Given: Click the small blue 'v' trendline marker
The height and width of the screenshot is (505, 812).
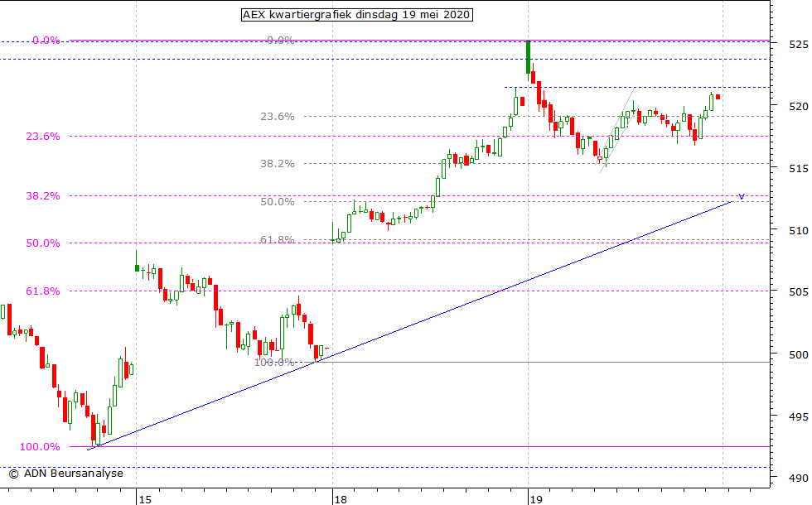Looking at the screenshot, I should click(x=742, y=197).
